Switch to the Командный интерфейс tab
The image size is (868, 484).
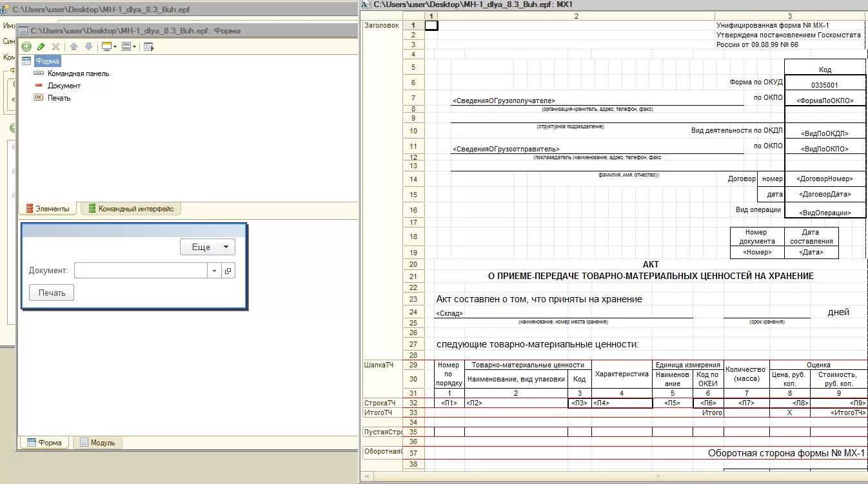point(131,208)
